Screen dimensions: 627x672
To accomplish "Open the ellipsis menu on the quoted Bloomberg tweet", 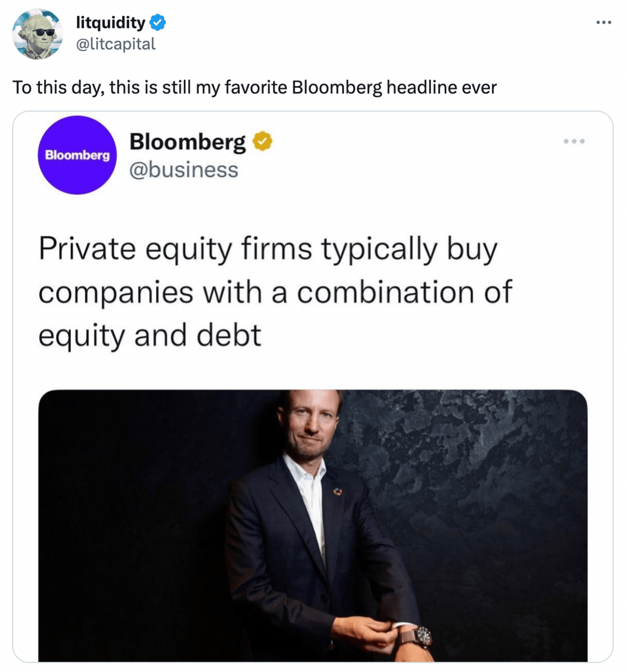I will pos(574,141).
